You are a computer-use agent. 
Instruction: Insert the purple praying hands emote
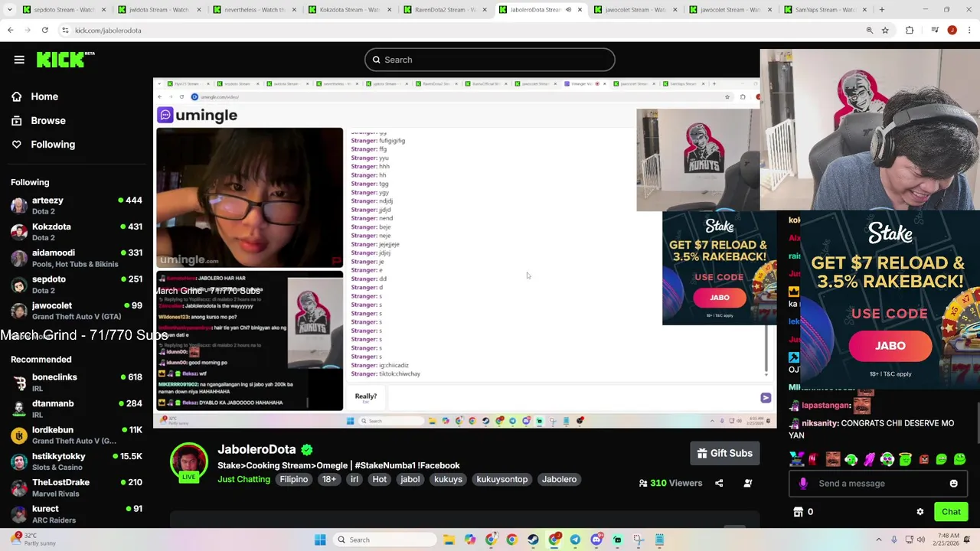(x=869, y=459)
